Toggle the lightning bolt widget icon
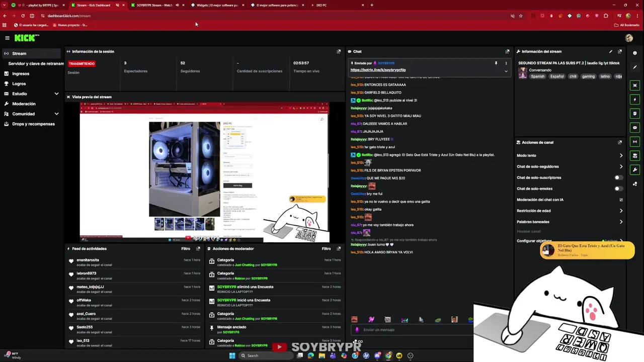Screen dimensions: 644x362 click(x=635, y=100)
